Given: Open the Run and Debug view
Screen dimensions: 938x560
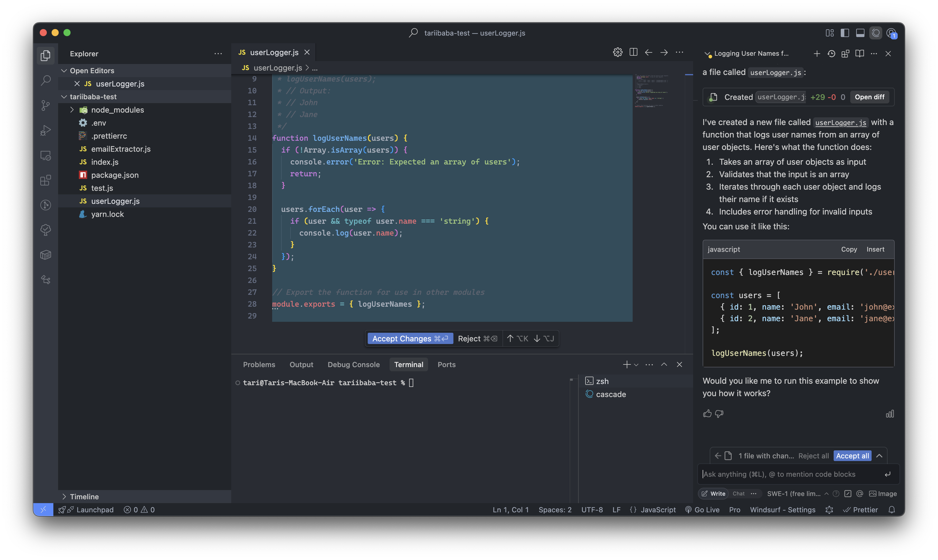Looking at the screenshot, I should click(x=46, y=130).
